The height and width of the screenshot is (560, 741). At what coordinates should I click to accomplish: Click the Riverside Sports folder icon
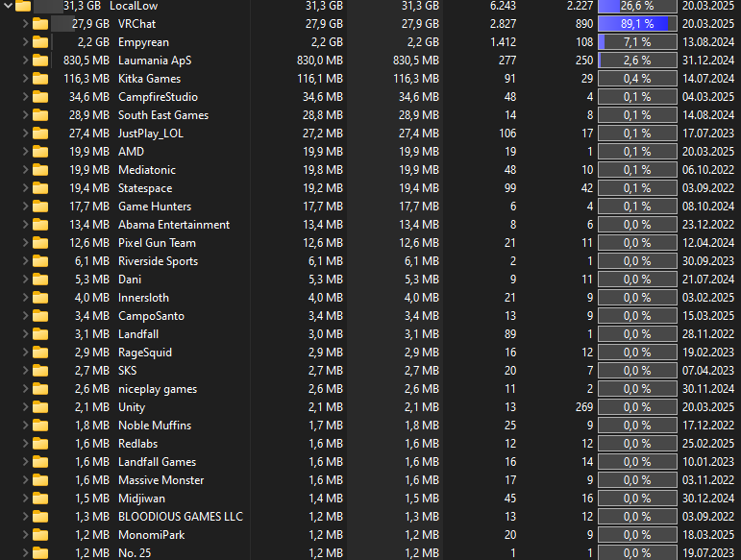tap(40, 261)
